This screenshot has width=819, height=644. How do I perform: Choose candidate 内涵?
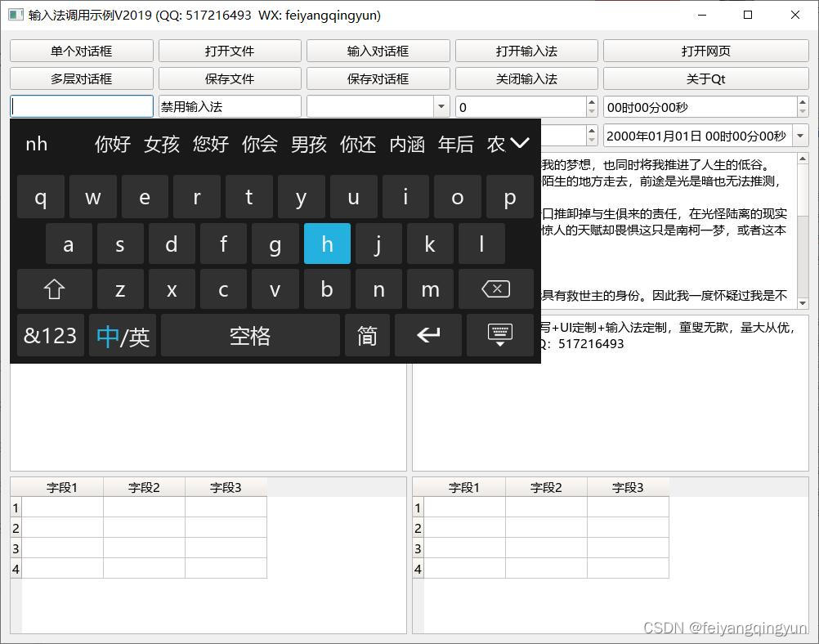pyautogui.click(x=407, y=144)
